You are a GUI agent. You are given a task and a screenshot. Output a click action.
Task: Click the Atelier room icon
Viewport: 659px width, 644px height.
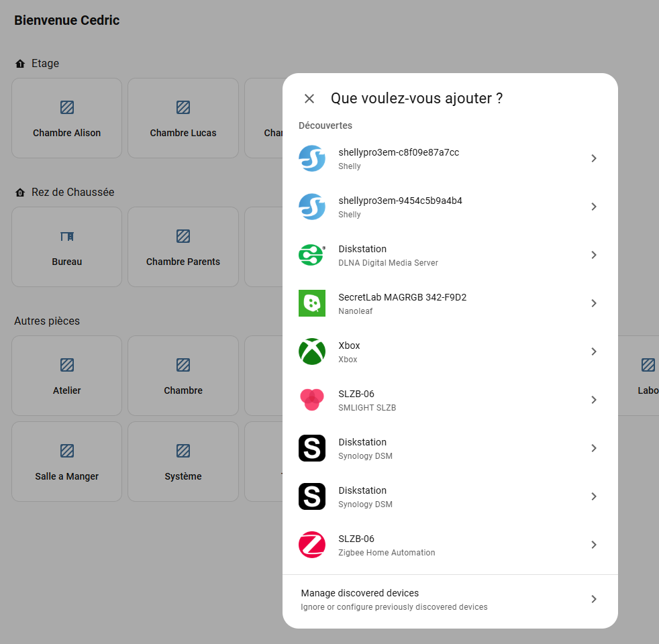tap(67, 365)
